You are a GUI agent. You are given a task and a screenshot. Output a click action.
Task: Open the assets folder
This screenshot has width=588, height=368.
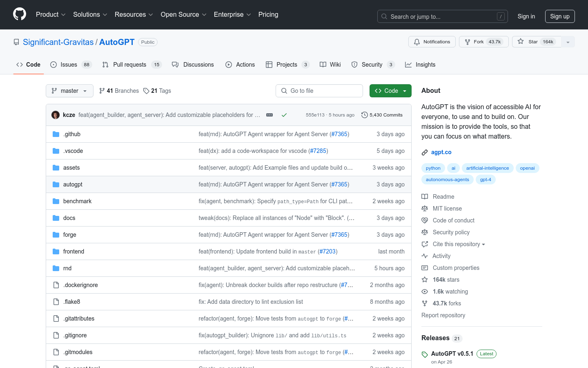point(71,168)
